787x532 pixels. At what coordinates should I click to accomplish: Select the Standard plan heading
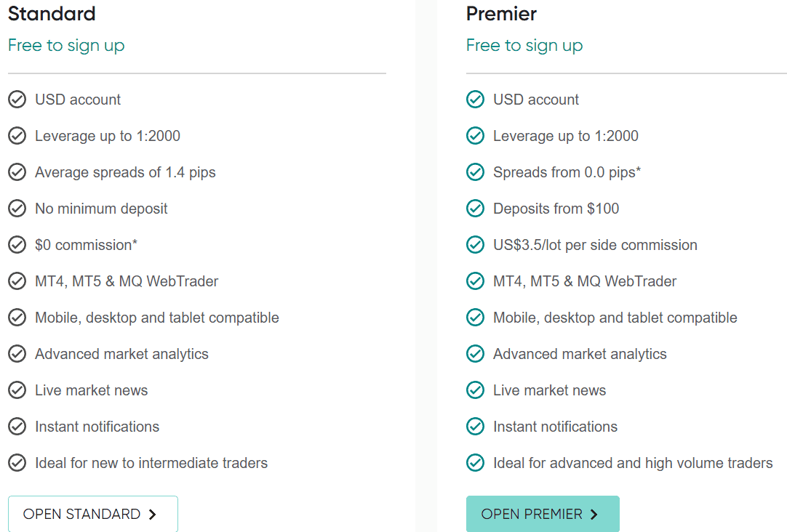51,13
